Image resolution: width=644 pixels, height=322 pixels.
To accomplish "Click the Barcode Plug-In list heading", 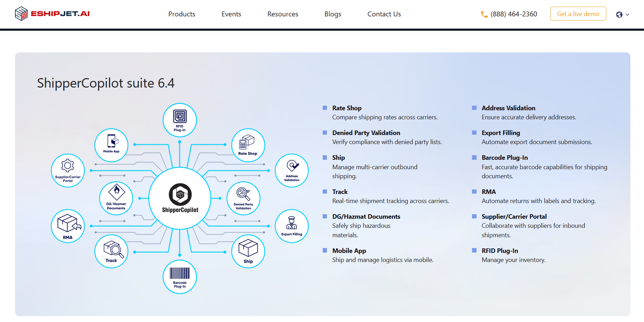I will click(x=504, y=158).
